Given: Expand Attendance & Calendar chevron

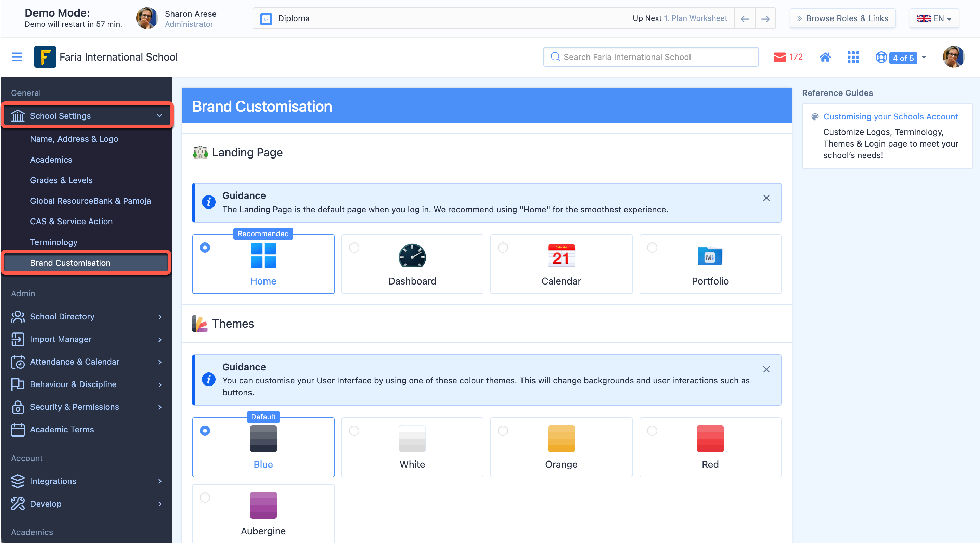Looking at the screenshot, I should tap(160, 362).
